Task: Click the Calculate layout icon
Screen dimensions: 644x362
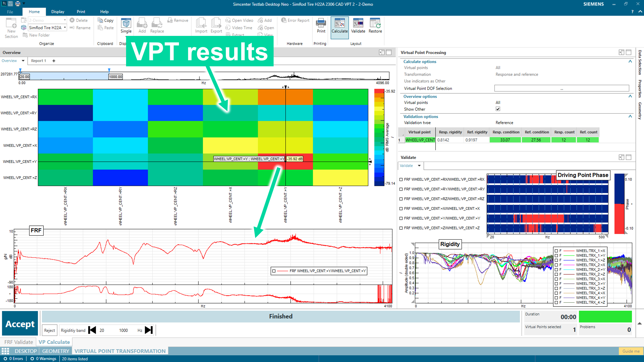Action: click(x=339, y=24)
